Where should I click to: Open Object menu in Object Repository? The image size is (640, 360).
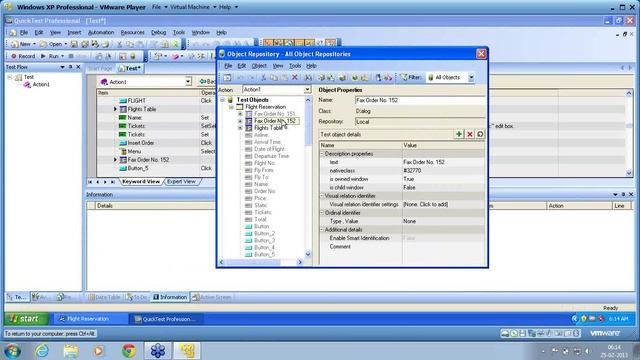point(259,66)
